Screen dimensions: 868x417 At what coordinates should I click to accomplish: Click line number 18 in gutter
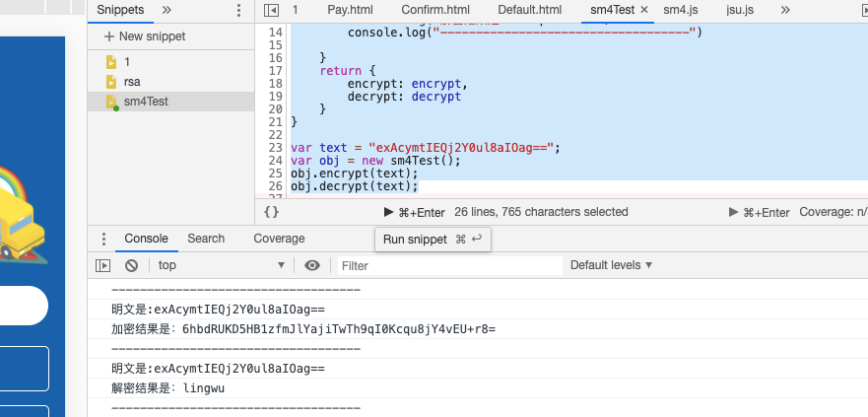[x=276, y=84]
